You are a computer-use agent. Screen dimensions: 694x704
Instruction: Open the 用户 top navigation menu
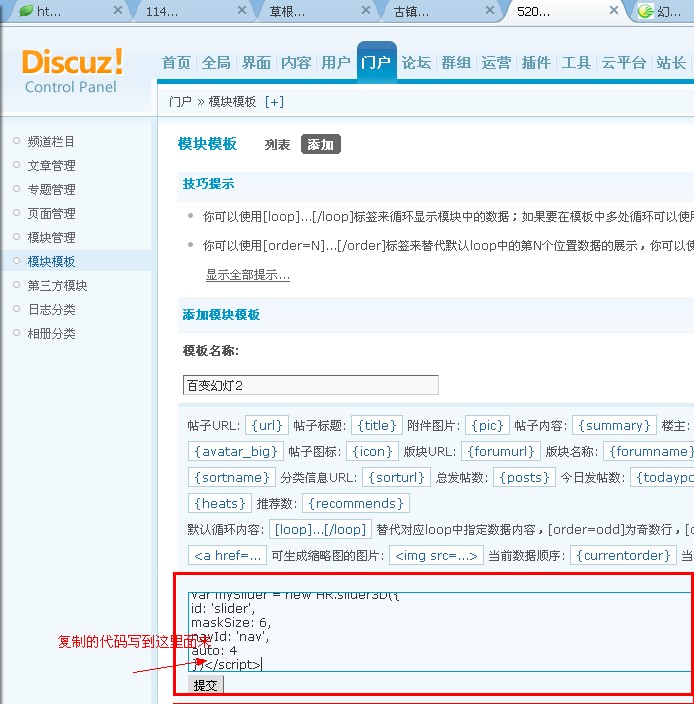click(336, 63)
